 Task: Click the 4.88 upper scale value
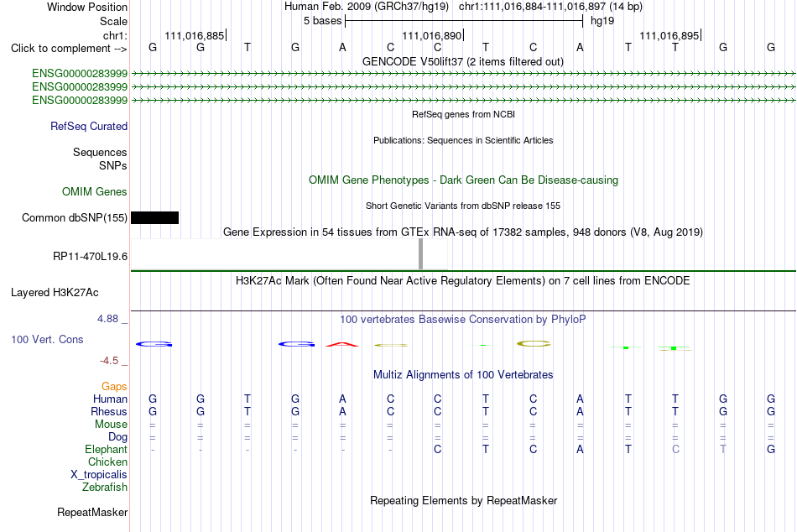click(x=107, y=319)
